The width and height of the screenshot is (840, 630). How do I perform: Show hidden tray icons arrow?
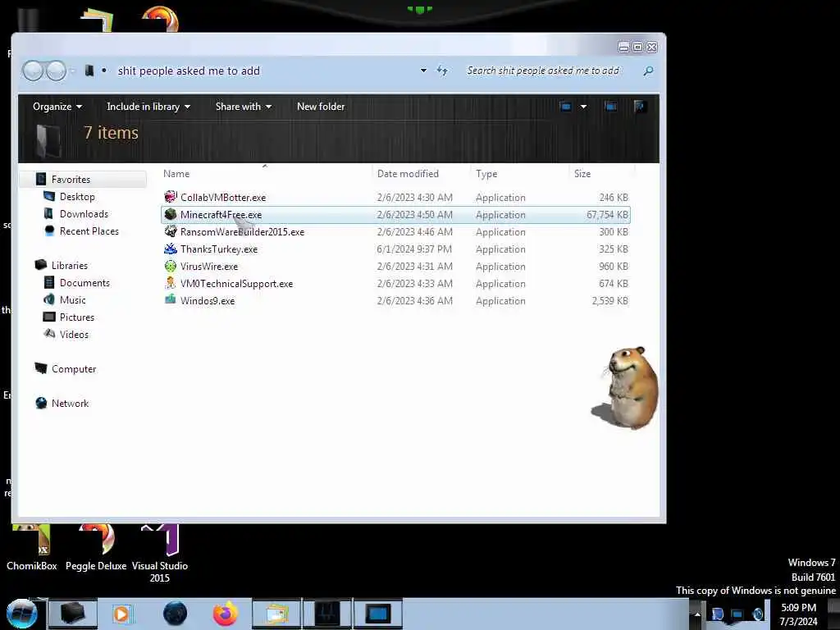pyautogui.click(x=697, y=614)
